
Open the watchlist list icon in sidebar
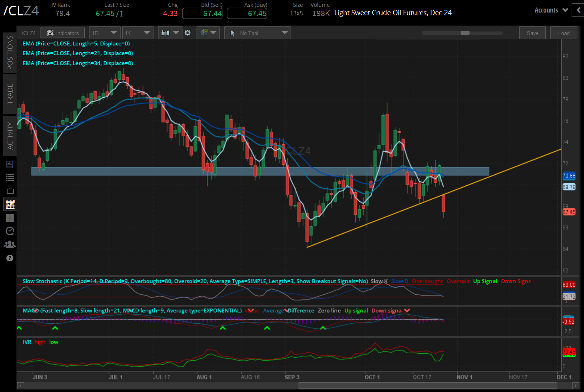[x=10, y=177]
